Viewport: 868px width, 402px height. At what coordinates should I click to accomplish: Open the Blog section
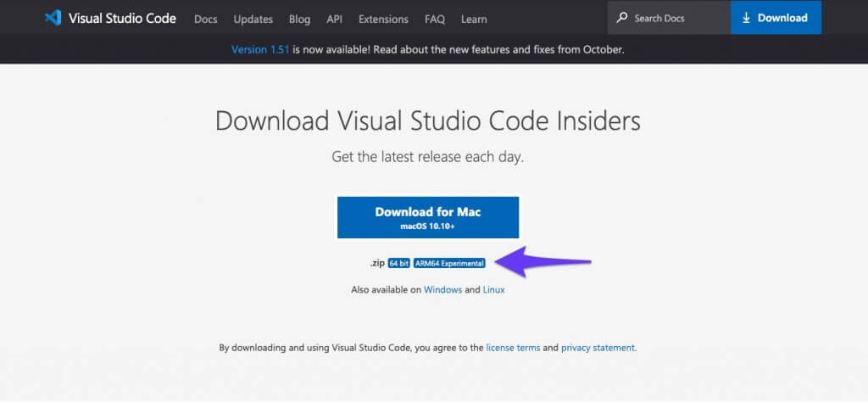[299, 19]
